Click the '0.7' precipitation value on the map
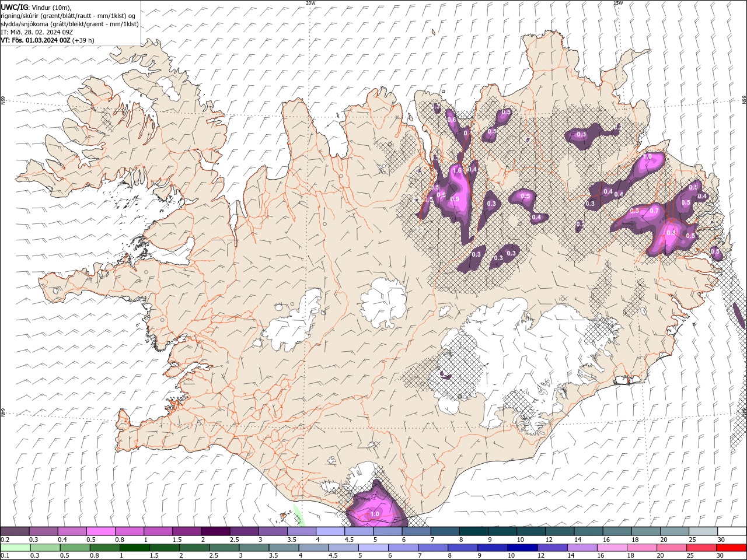This screenshot has height=560, width=747. click(x=654, y=211)
